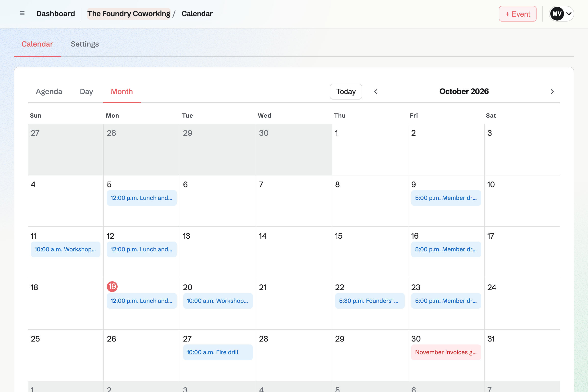This screenshot has height=392, width=588.
Task: Switch to the Settings tab
Action: click(x=85, y=44)
